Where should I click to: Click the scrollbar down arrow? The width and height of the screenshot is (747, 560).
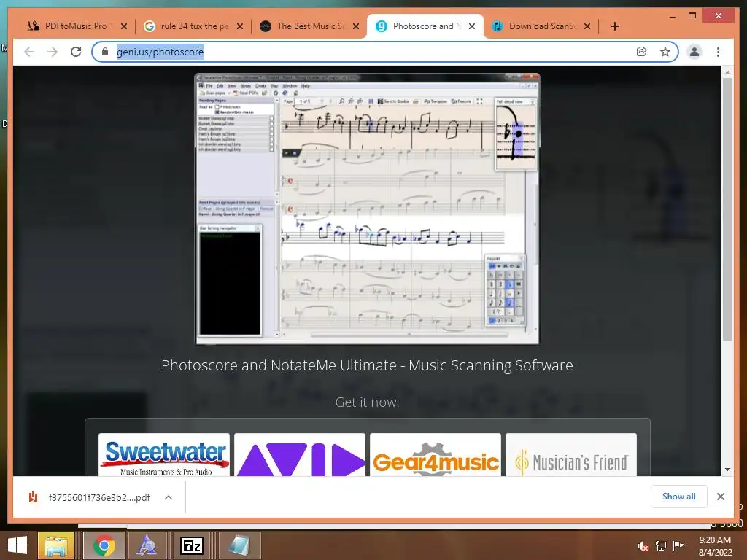pyautogui.click(x=727, y=470)
